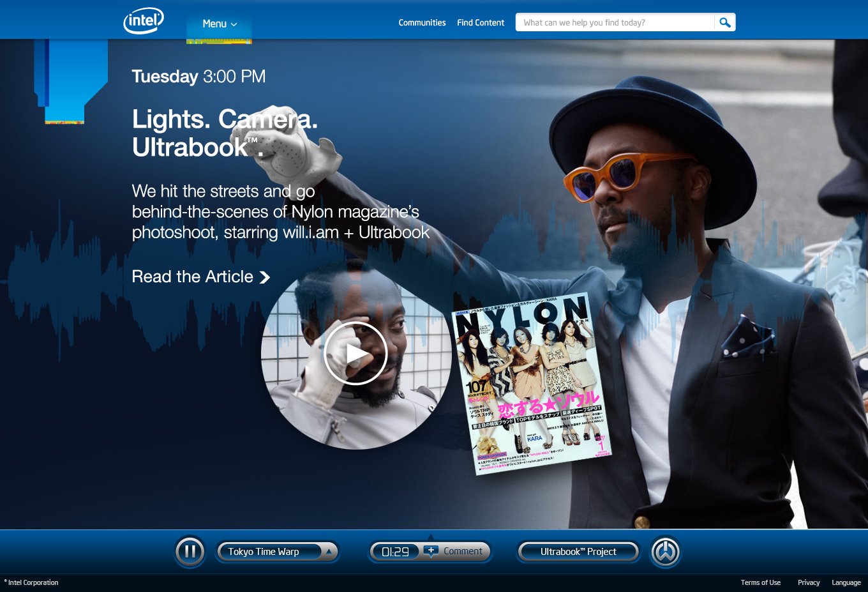868x592 pixels.
Task: Click the up-arrow on Tokyo Time Warp
Action: click(x=329, y=552)
